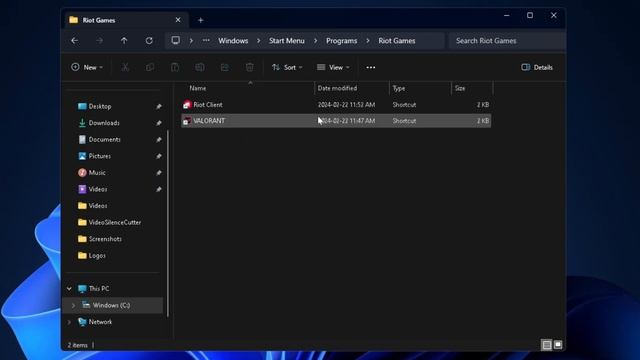Click the Delete trash icon

[249, 67]
